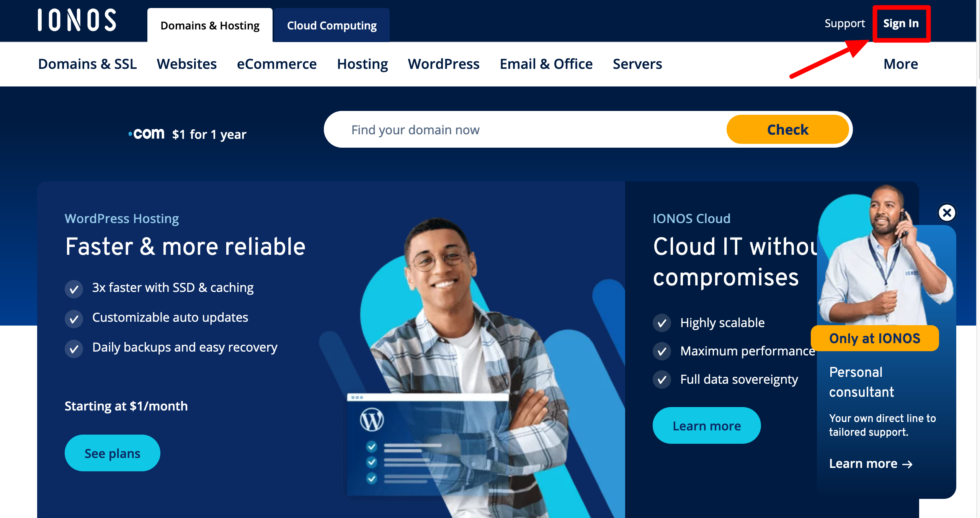
Task: Close the personal consultant popup
Action: point(947,213)
